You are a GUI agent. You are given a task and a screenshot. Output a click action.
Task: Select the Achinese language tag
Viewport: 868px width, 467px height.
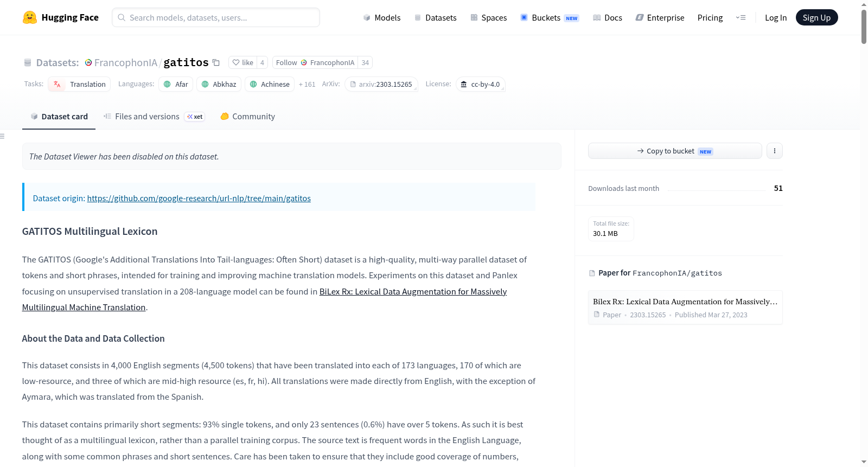tap(270, 84)
